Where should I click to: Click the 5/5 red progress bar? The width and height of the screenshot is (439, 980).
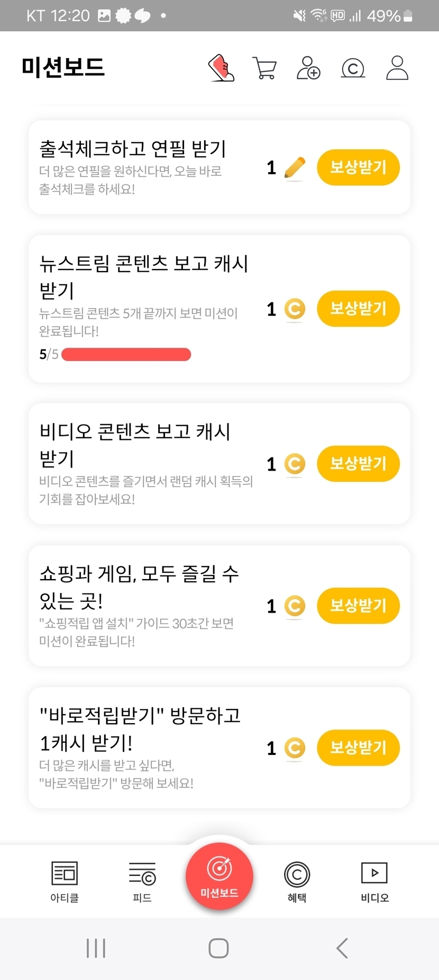(x=126, y=354)
